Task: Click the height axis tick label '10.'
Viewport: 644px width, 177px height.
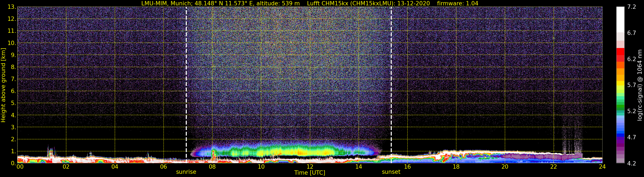Action: [12, 43]
